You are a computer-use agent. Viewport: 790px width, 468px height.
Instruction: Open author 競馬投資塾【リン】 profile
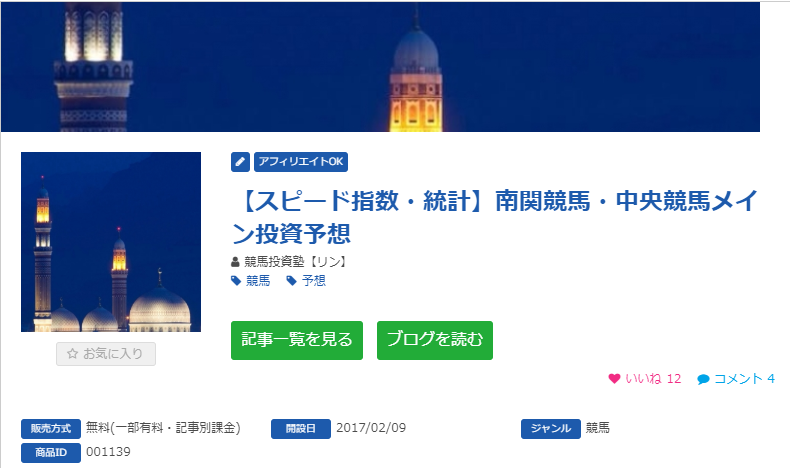coord(296,261)
